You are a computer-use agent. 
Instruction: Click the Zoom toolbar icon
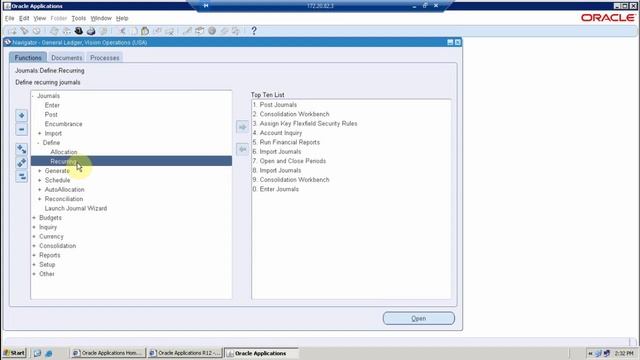click(200, 31)
